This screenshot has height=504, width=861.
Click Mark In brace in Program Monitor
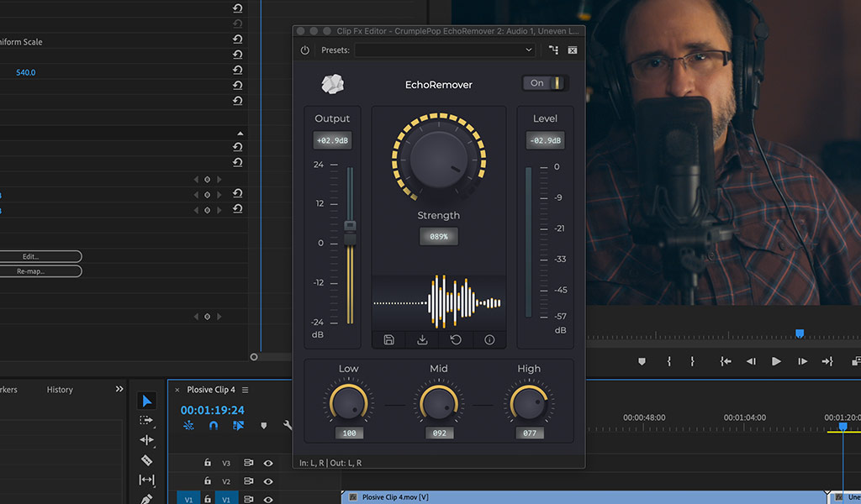pos(668,361)
